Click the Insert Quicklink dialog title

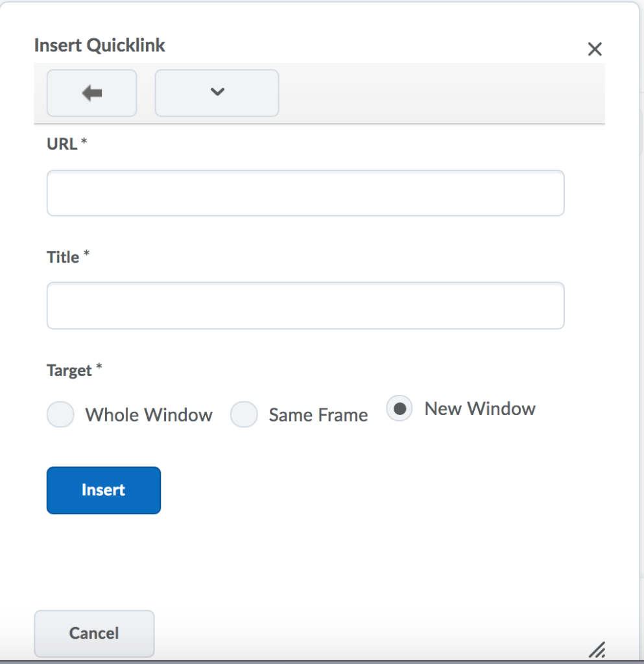pos(99,45)
